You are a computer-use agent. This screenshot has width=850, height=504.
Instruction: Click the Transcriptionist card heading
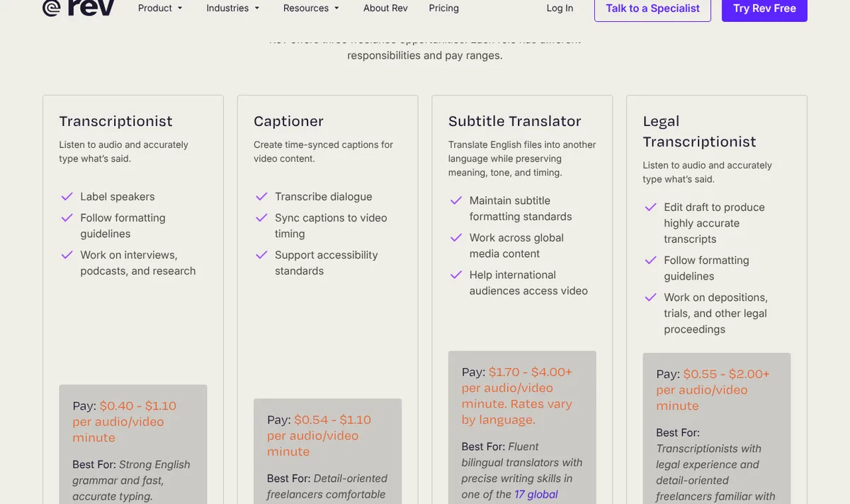point(115,121)
